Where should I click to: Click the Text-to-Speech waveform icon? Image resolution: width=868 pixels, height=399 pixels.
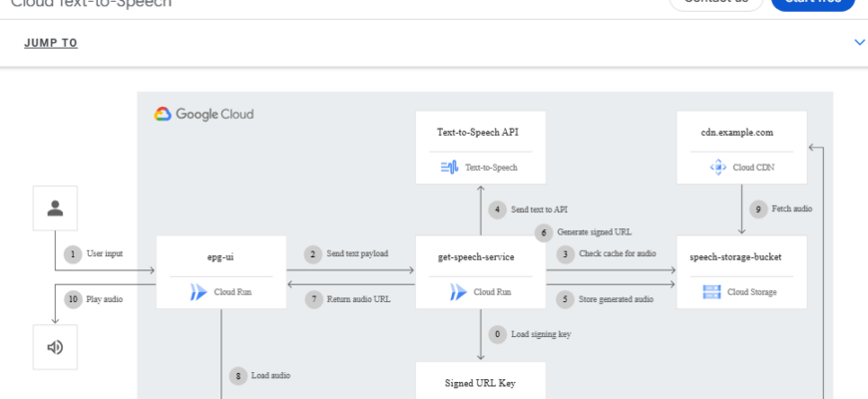[x=450, y=167]
